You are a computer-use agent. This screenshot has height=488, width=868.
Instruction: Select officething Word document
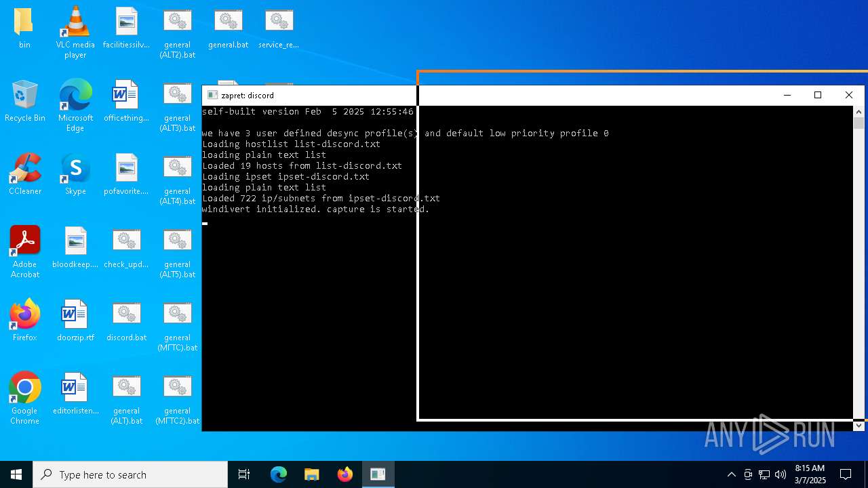(x=126, y=100)
